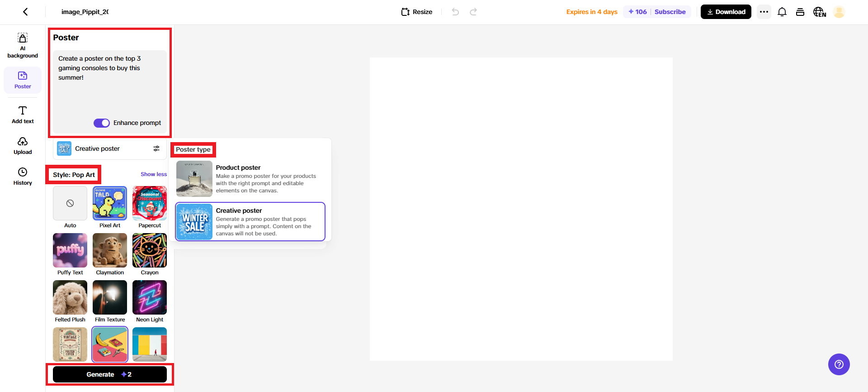This screenshot has height=392, width=868.
Task: Open the help question mark button
Action: (839, 364)
